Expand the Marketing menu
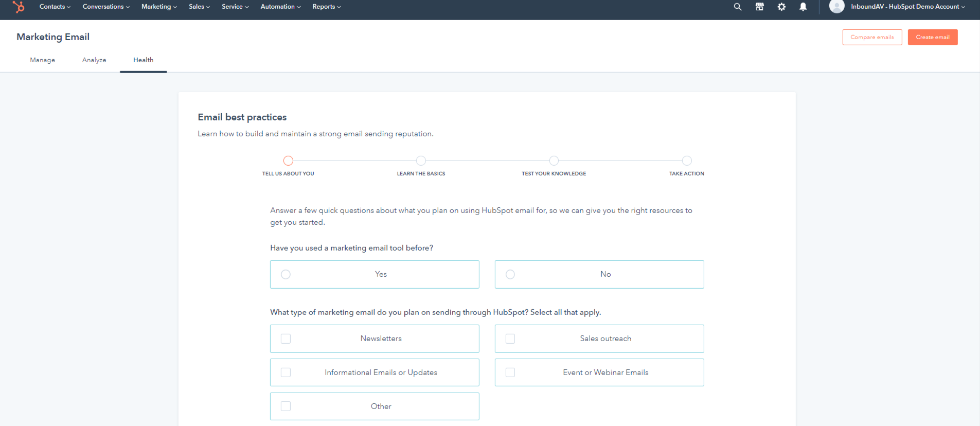This screenshot has width=980, height=426. pos(159,7)
